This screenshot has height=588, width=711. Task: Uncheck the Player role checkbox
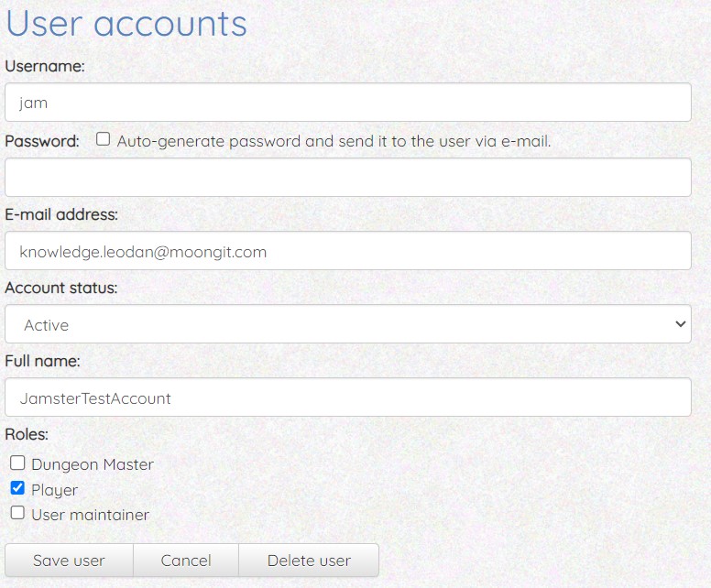pos(17,488)
